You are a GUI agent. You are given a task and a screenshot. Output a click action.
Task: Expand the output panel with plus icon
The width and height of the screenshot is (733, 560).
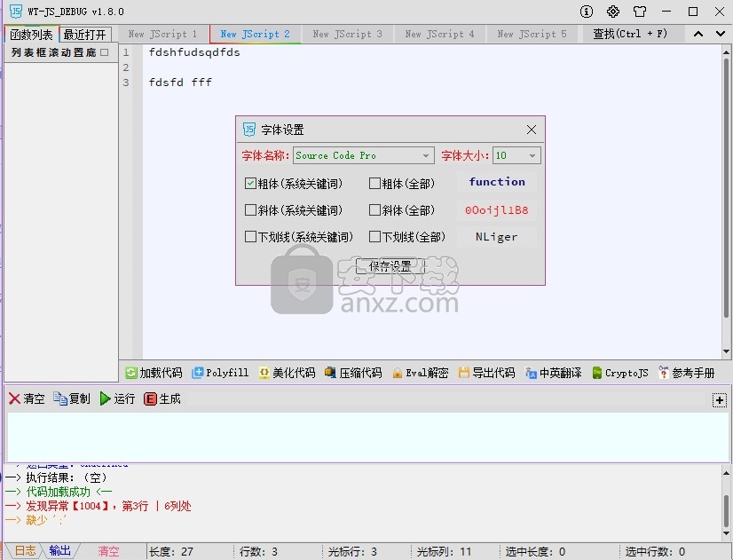[x=720, y=400]
